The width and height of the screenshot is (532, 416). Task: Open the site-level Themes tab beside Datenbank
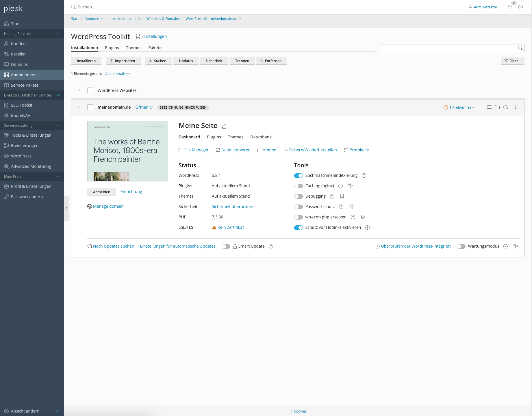point(236,137)
